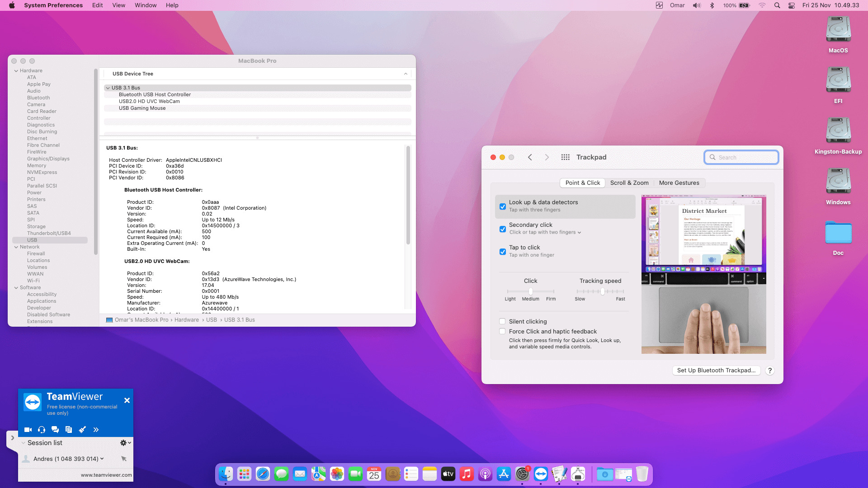Open the TeamViewer chat bubbles icon
The height and width of the screenshot is (488, 868).
coord(55,430)
